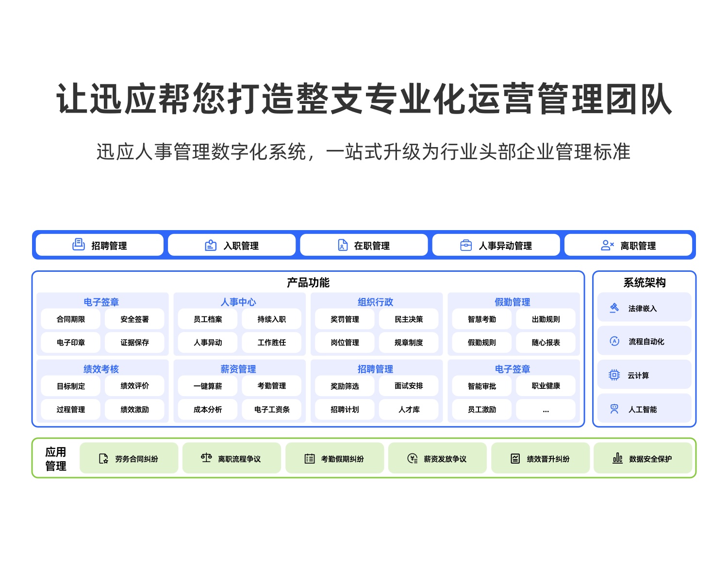Open the 假勤规则 feature
Viewport: 728px width, 565px height.
[x=482, y=343]
